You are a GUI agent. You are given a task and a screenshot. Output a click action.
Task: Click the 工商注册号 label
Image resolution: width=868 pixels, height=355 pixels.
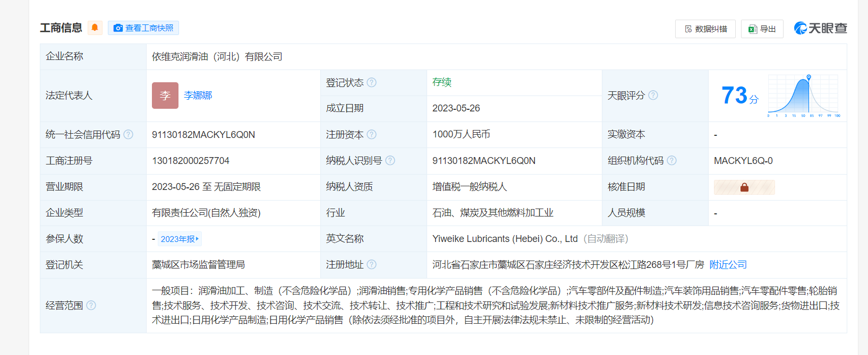tap(69, 161)
